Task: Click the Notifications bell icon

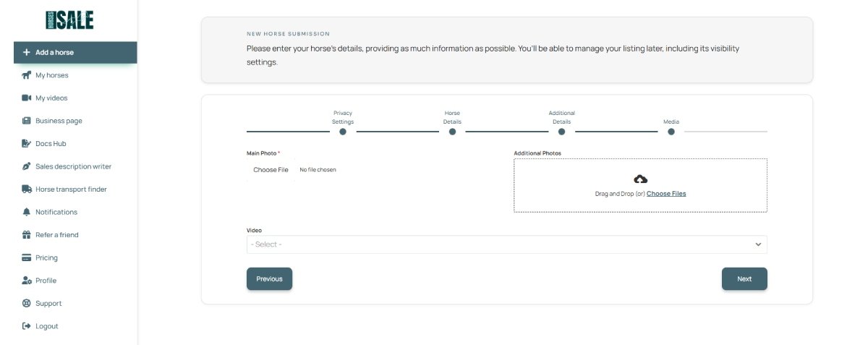Action: click(x=27, y=212)
